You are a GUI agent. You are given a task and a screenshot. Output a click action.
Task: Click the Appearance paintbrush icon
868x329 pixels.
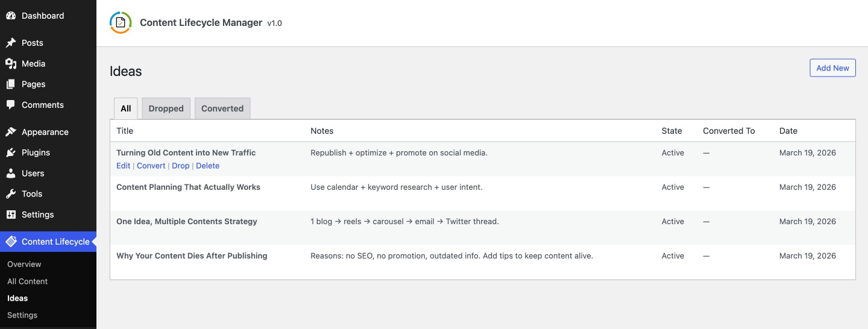point(11,132)
